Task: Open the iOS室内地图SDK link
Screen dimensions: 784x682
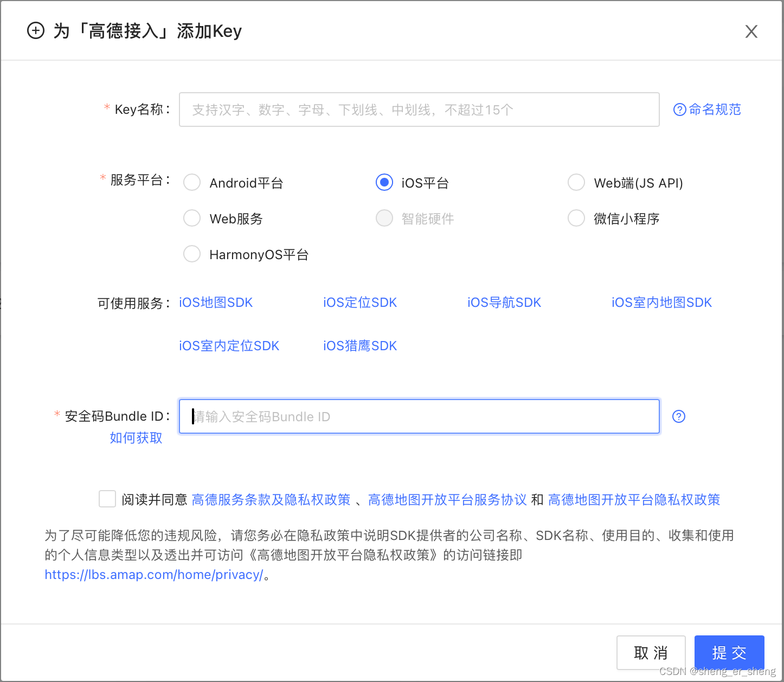Action: pos(661,303)
